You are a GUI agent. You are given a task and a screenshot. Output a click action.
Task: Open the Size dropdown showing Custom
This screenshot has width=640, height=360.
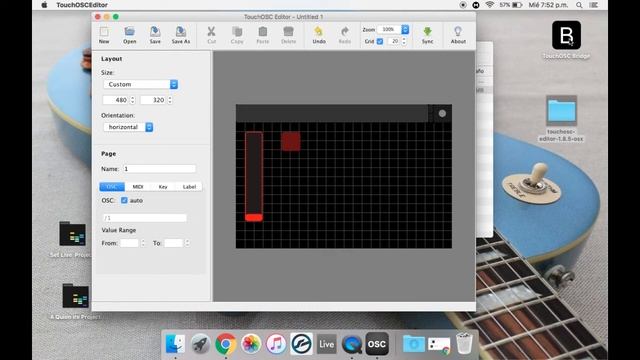pyautogui.click(x=141, y=84)
